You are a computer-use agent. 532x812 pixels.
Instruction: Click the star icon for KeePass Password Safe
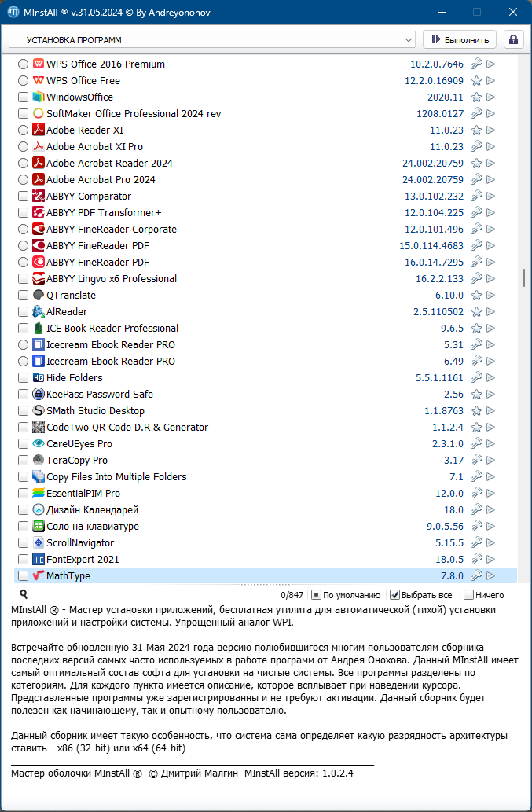pos(476,394)
